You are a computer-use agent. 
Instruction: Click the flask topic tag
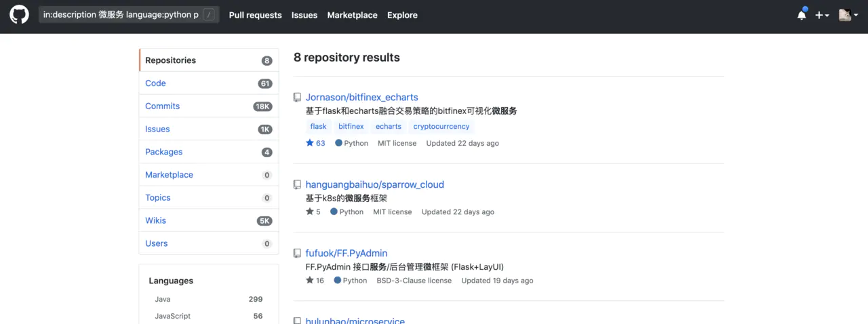[318, 126]
